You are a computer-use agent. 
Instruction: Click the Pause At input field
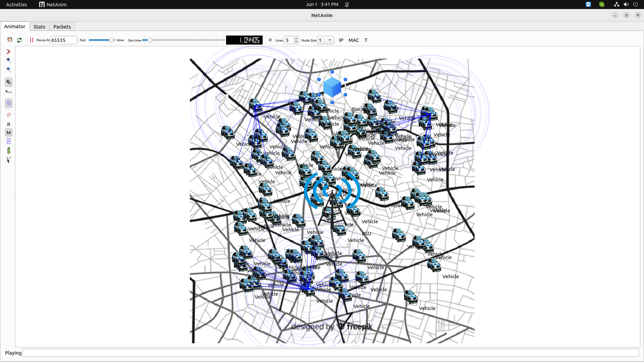[63, 40]
